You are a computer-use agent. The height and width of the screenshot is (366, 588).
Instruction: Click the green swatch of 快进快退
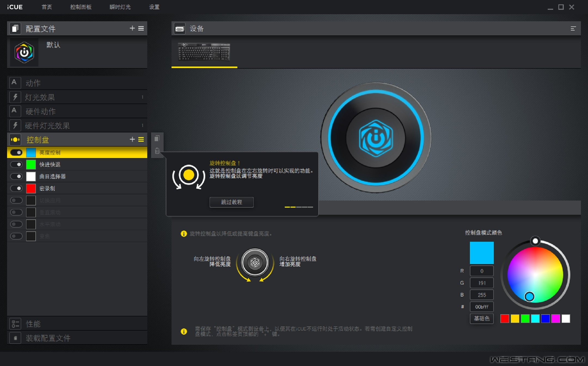pyautogui.click(x=31, y=164)
